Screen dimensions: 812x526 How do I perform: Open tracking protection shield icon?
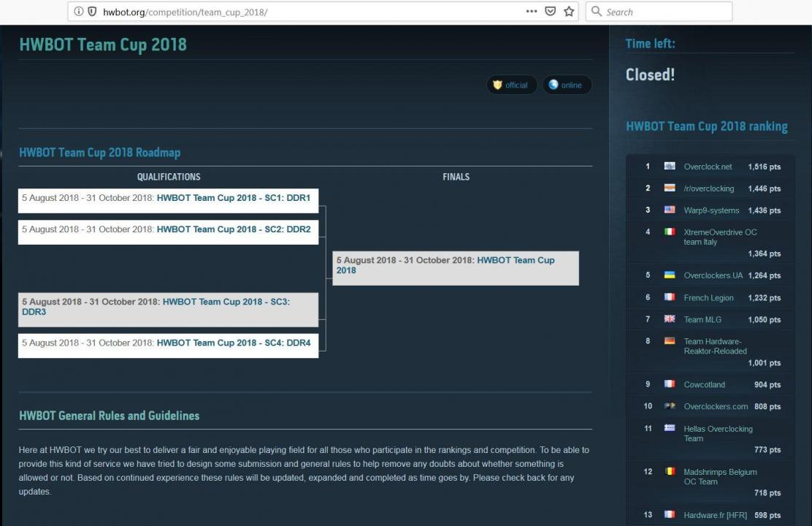point(92,12)
